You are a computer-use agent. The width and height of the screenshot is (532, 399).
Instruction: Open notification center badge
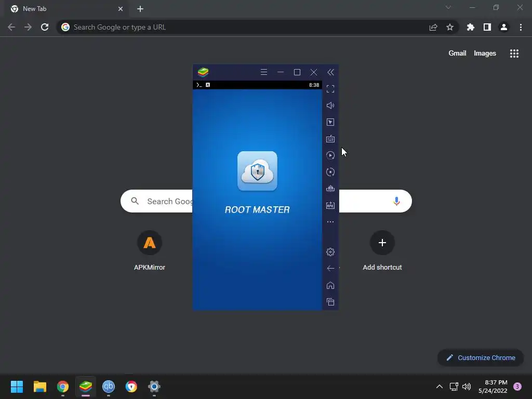point(517,387)
